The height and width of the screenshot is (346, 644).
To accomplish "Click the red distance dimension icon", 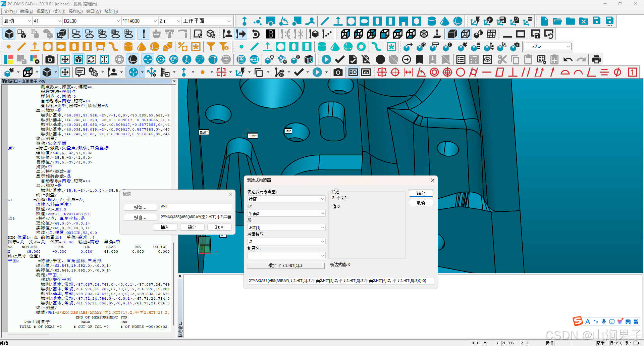I will pyautogui.click(x=408, y=72).
